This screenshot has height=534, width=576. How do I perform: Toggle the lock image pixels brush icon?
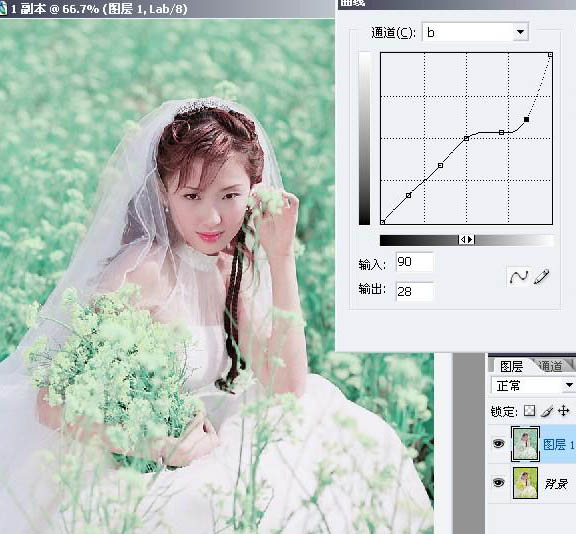[x=547, y=411]
